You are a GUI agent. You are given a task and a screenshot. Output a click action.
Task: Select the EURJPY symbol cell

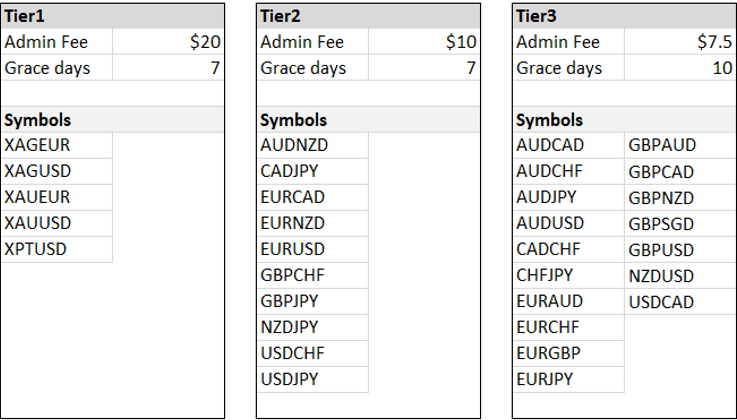[569, 379]
